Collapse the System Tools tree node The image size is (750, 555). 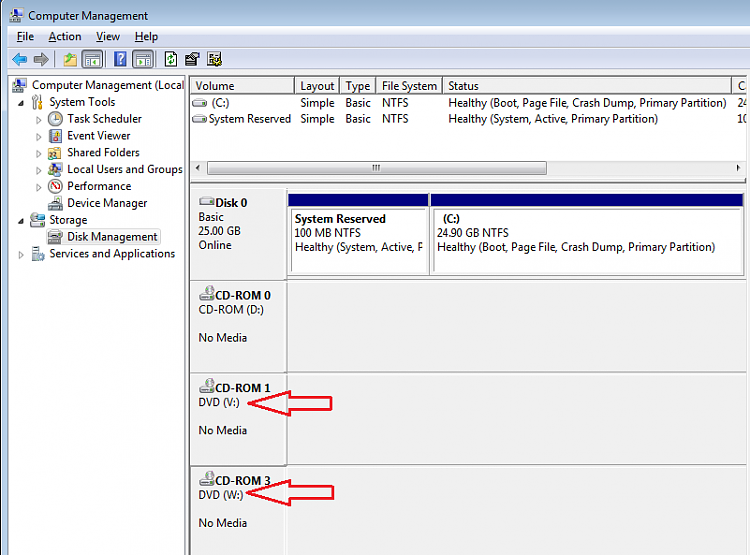(x=21, y=103)
